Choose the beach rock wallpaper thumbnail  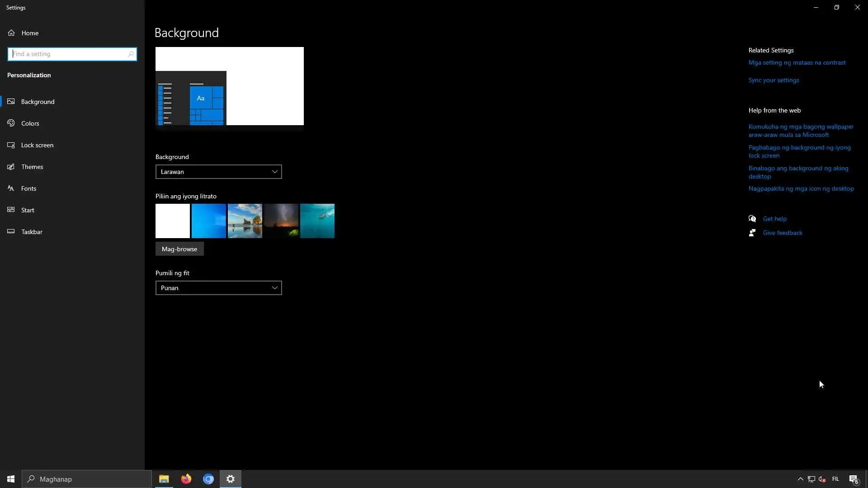coord(245,221)
